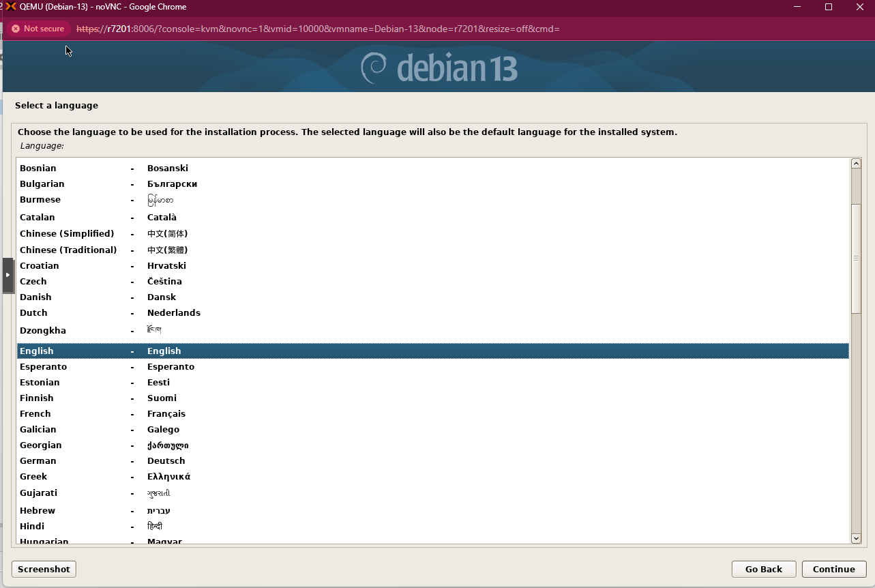Click the Not secure site info badge

38,29
